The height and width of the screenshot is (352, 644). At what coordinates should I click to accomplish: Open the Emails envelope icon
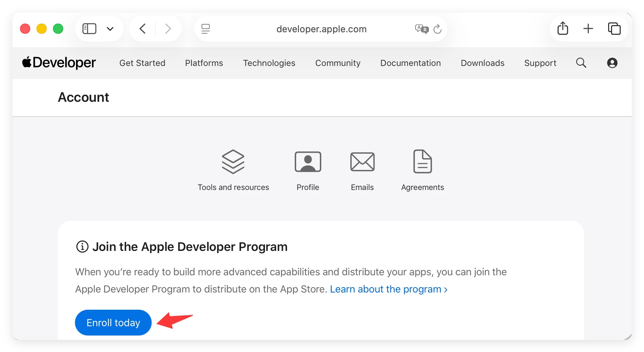point(363,162)
